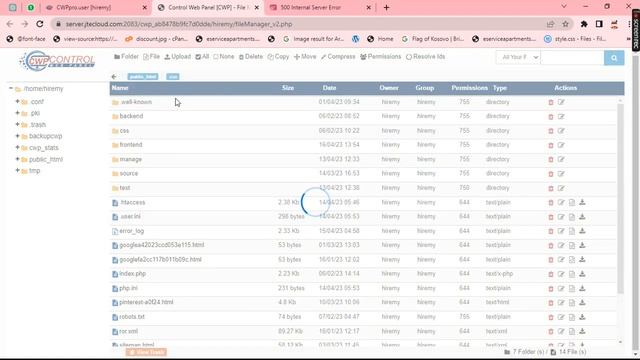Open the 'All Your F...' search scope dropdown
Viewport: 640px width, 360px height.
518,58
